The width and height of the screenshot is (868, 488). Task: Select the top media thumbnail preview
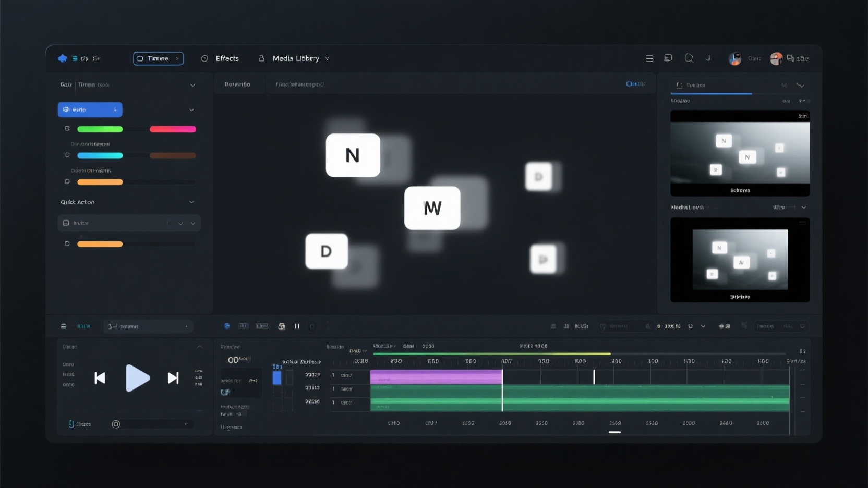[740, 153]
